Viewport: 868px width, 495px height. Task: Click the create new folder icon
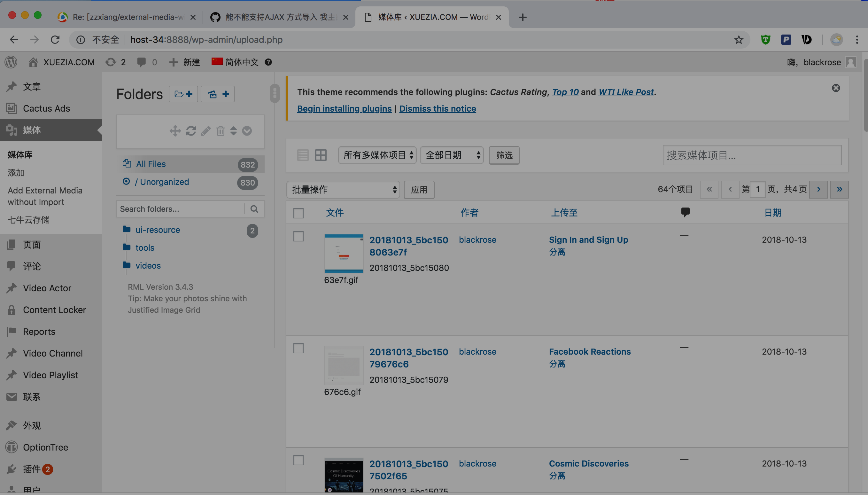pos(183,94)
